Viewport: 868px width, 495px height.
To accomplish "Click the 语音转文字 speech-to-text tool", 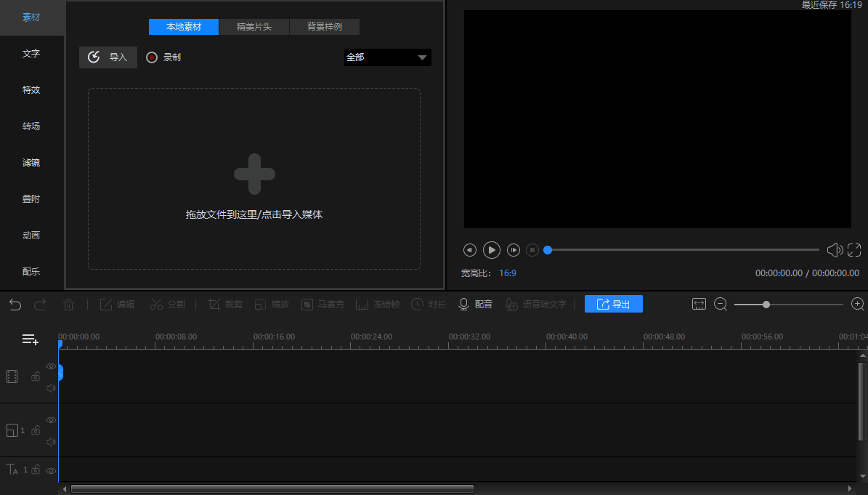I will [536, 305].
